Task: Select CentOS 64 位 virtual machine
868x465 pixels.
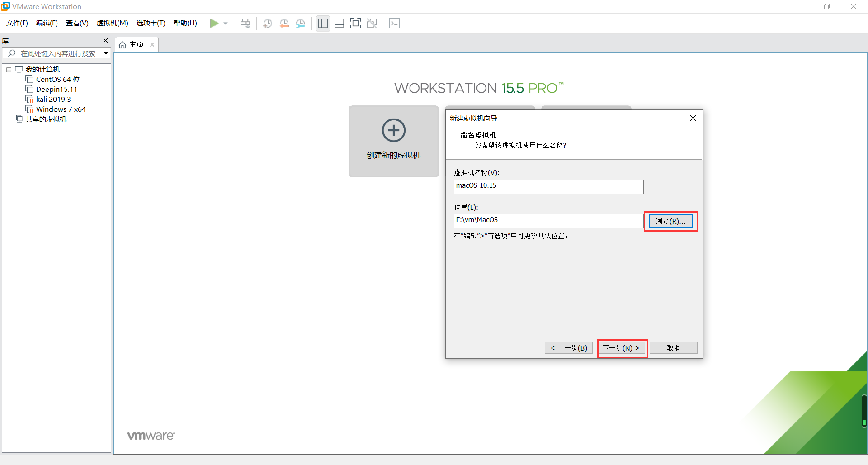Action: 58,80
